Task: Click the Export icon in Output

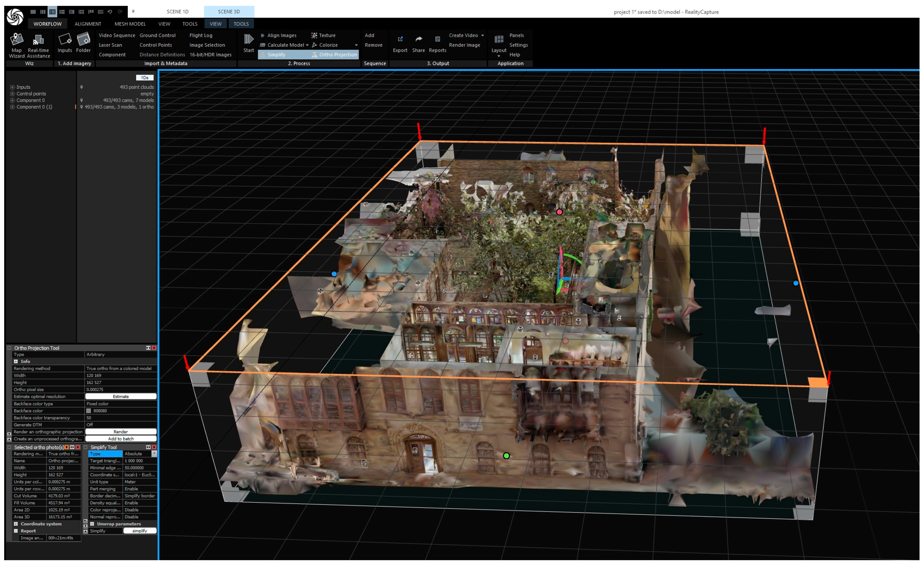Action: tap(400, 40)
